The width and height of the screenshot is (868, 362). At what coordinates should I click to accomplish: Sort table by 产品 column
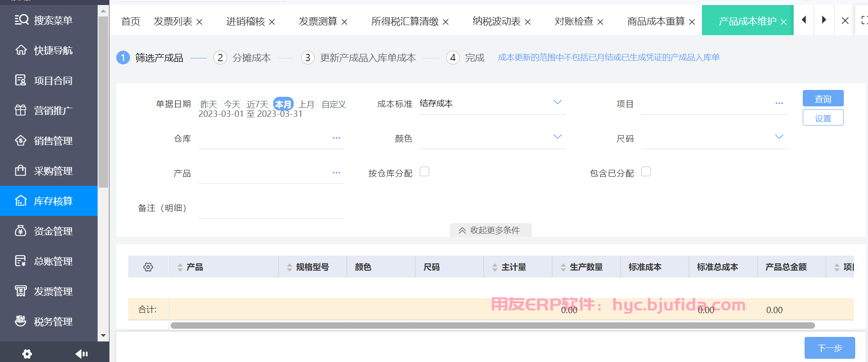pos(180,268)
